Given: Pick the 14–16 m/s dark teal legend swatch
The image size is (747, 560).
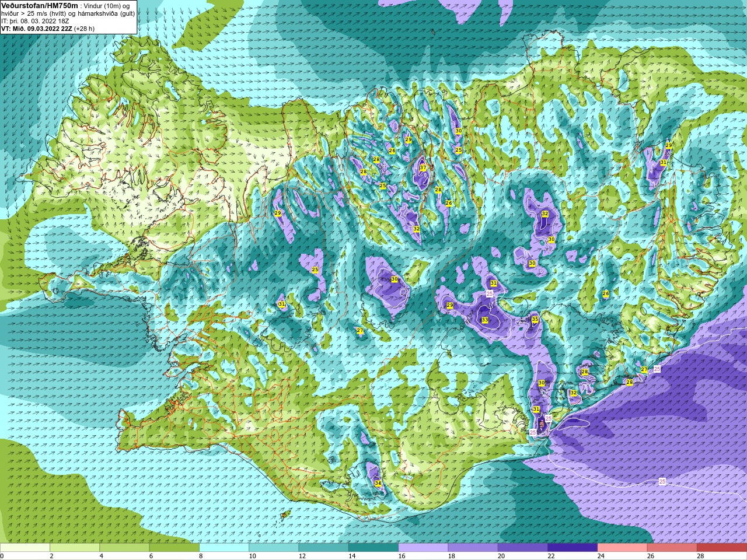Looking at the screenshot, I should click(x=373, y=548).
